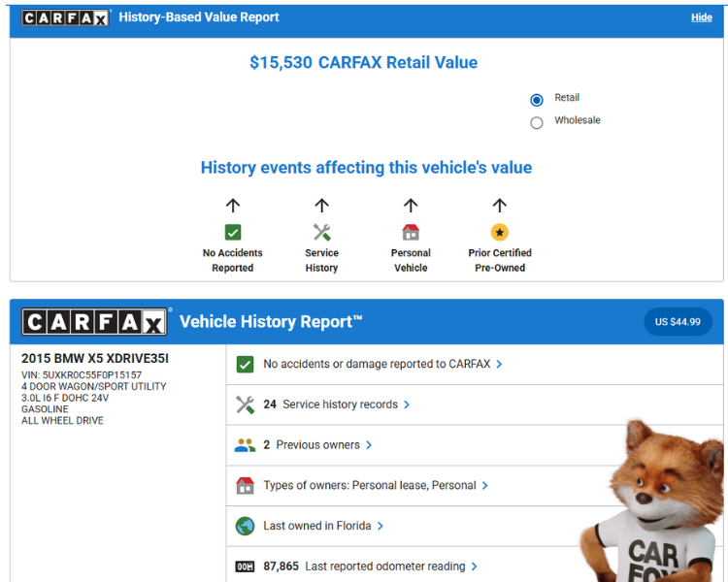Select the Retail radio button
The width and height of the screenshot is (728, 582).
point(536,100)
